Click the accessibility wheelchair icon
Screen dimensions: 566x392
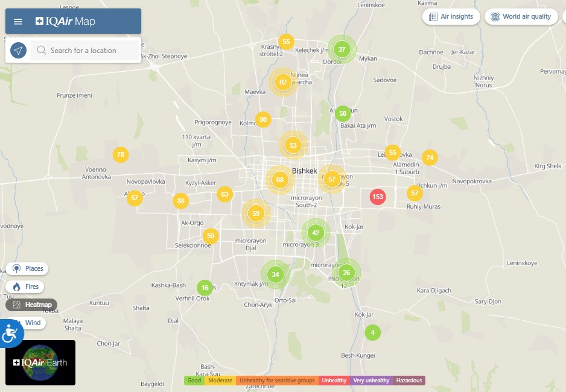click(10, 332)
